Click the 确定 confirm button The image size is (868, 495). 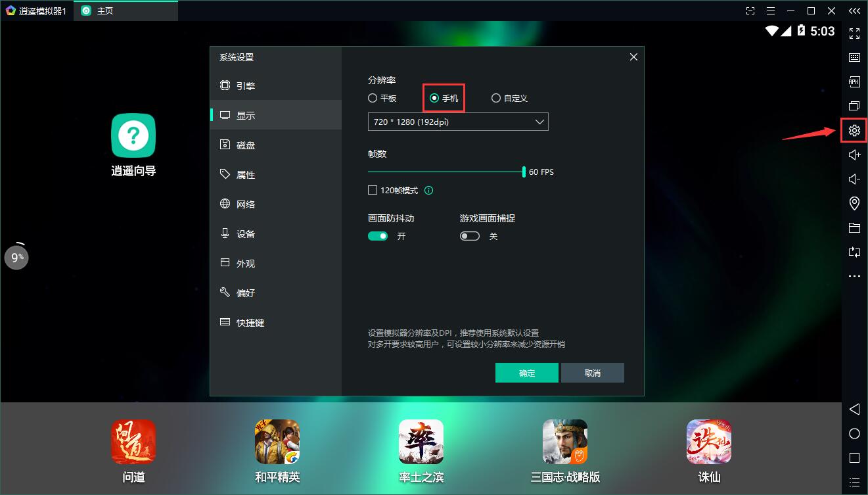(527, 373)
